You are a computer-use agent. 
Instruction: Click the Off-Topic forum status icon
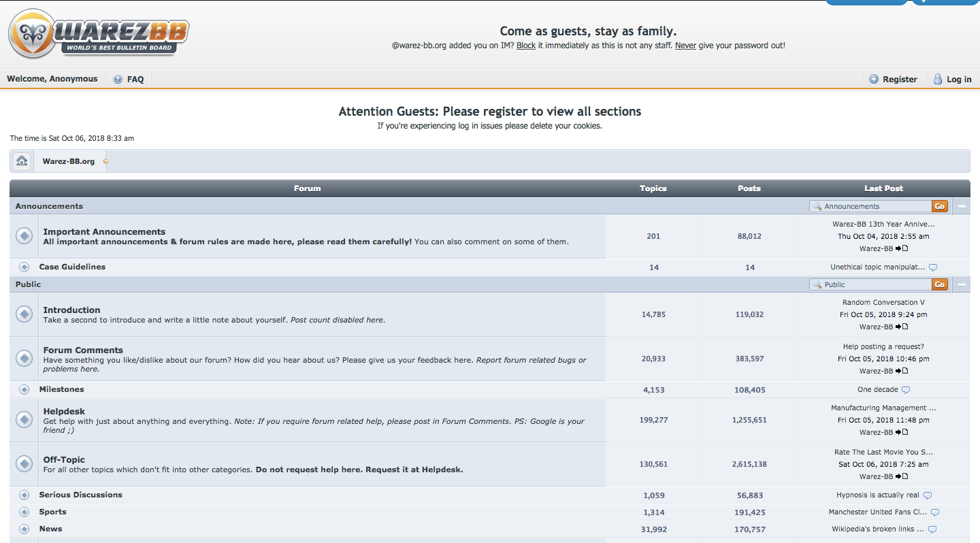(x=24, y=464)
